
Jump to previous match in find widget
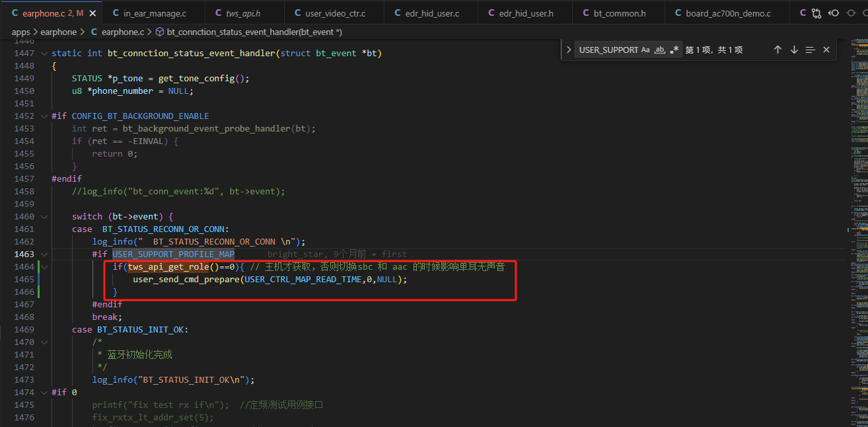778,50
